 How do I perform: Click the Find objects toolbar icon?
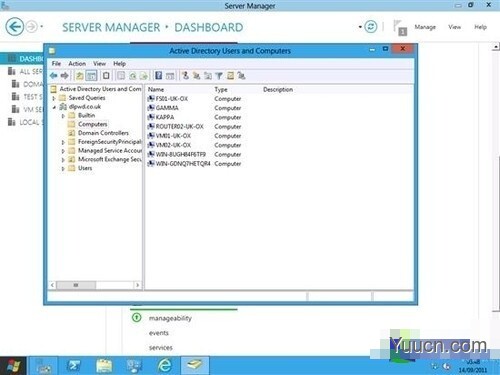coord(230,76)
